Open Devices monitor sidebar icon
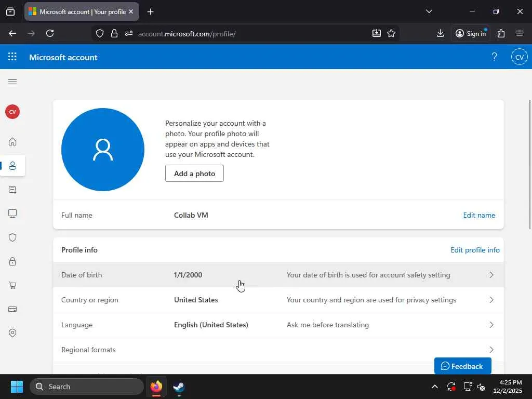This screenshot has width=532, height=399. click(x=12, y=214)
